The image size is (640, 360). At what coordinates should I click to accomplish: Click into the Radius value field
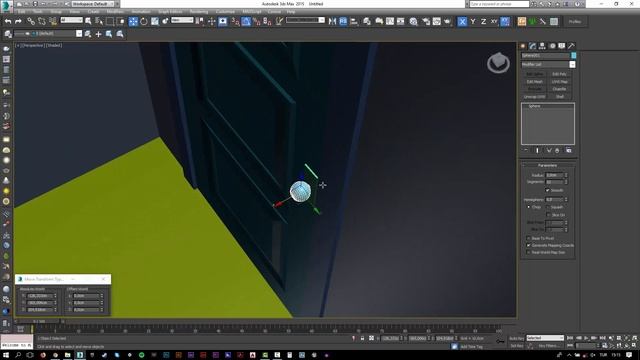tap(554, 175)
